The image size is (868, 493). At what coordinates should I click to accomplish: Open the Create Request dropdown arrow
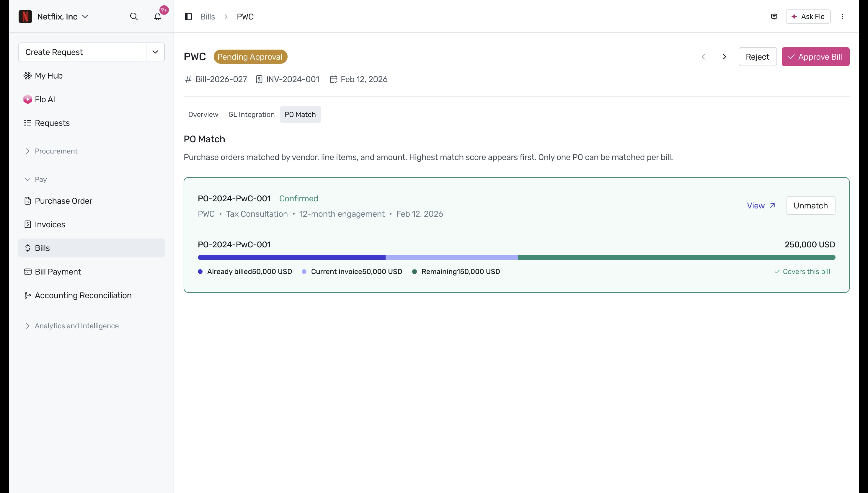(155, 52)
